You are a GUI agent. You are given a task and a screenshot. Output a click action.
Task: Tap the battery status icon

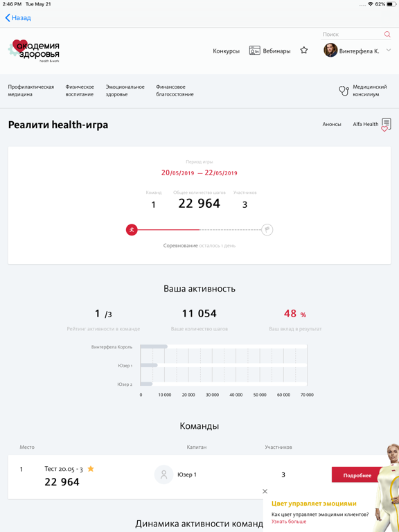391,4
